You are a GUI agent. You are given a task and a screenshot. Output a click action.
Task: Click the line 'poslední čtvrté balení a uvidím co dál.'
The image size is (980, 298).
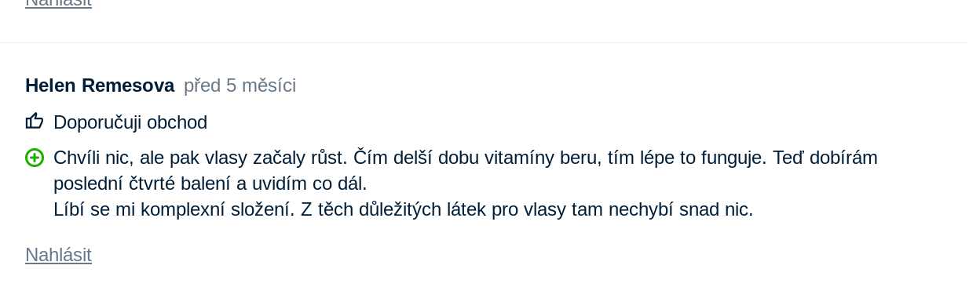[x=210, y=184]
